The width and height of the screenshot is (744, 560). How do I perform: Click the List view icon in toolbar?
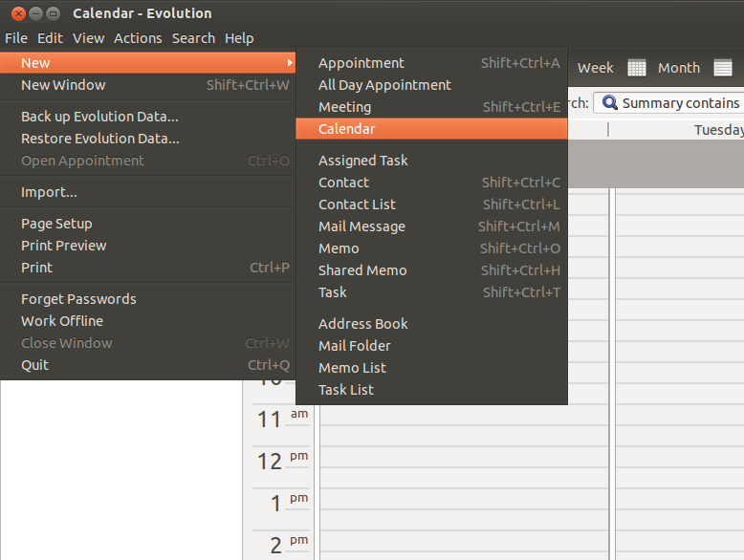tap(723, 68)
